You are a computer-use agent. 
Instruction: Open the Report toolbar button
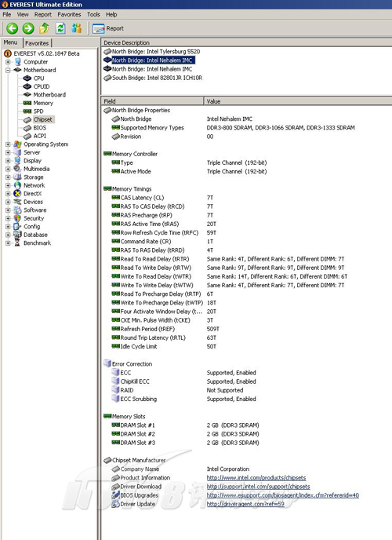pyautogui.click(x=108, y=28)
